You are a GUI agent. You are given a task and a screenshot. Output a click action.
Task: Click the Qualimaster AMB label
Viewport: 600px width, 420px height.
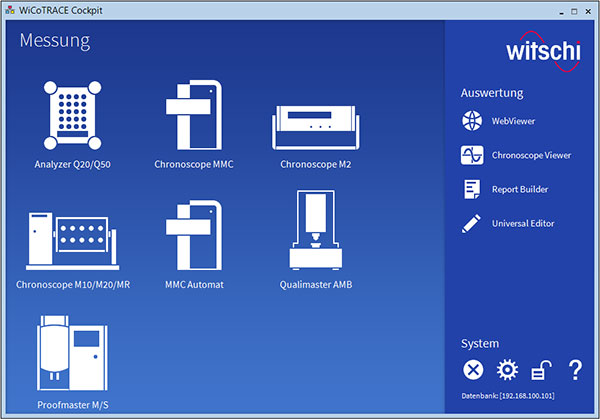316,285
